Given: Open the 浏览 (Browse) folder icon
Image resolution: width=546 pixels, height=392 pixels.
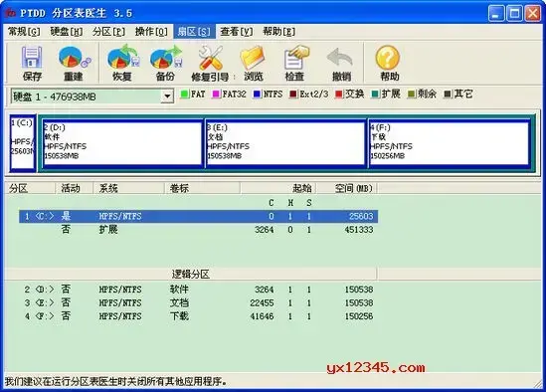Looking at the screenshot, I should (254, 64).
